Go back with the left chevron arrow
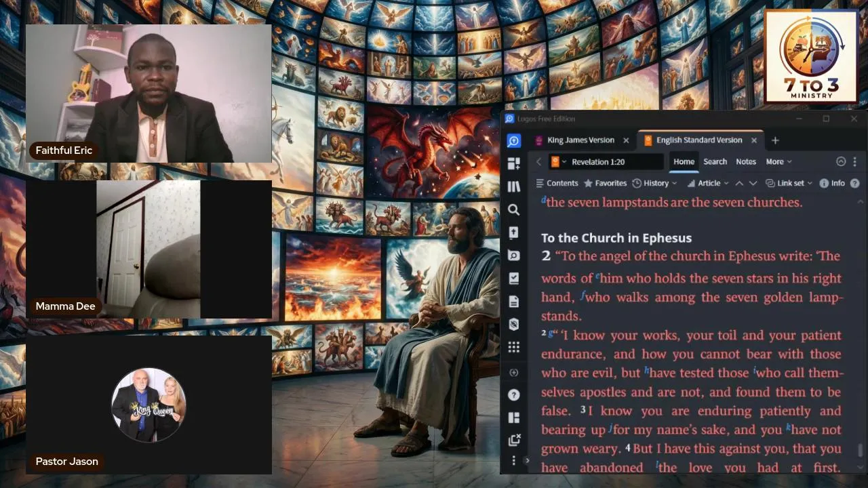Viewport: 868px width, 488px height. (538, 162)
